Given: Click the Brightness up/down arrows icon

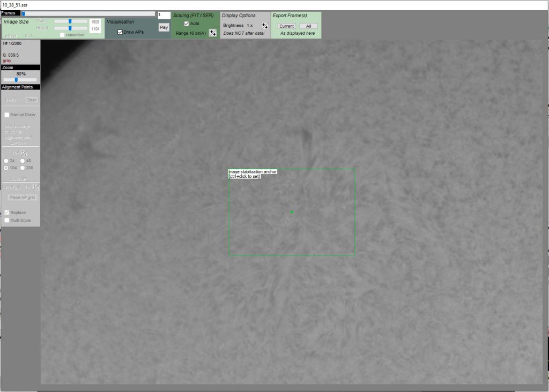Looking at the screenshot, I should click(x=264, y=26).
